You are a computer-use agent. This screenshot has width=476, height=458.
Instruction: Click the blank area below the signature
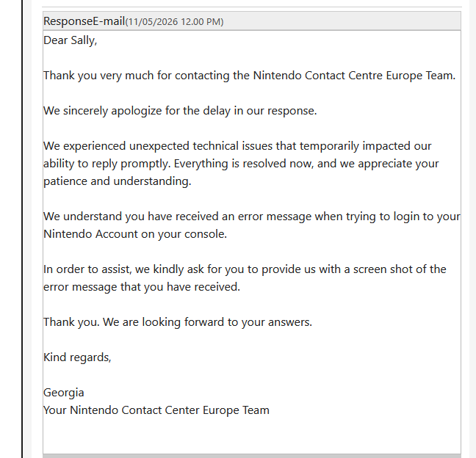point(252,435)
